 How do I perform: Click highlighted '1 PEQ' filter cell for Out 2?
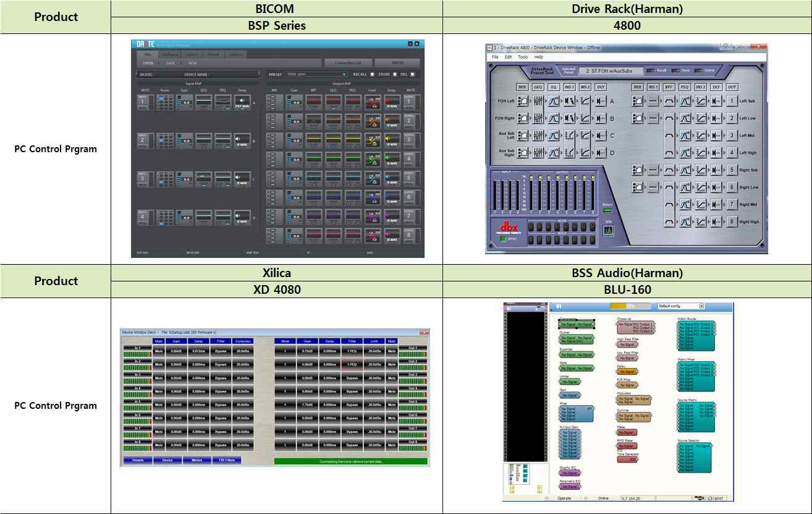tap(352, 364)
